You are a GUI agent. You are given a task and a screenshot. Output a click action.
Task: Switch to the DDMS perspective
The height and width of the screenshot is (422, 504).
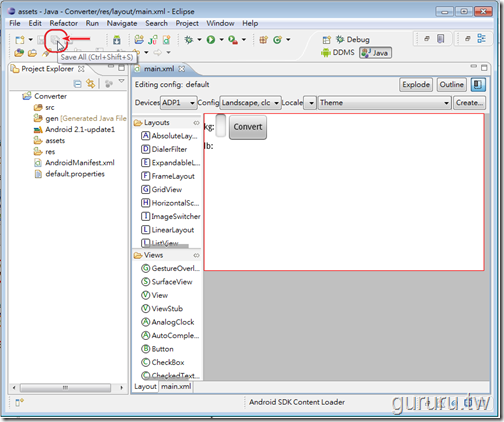pyautogui.click(x=338, y=52)
